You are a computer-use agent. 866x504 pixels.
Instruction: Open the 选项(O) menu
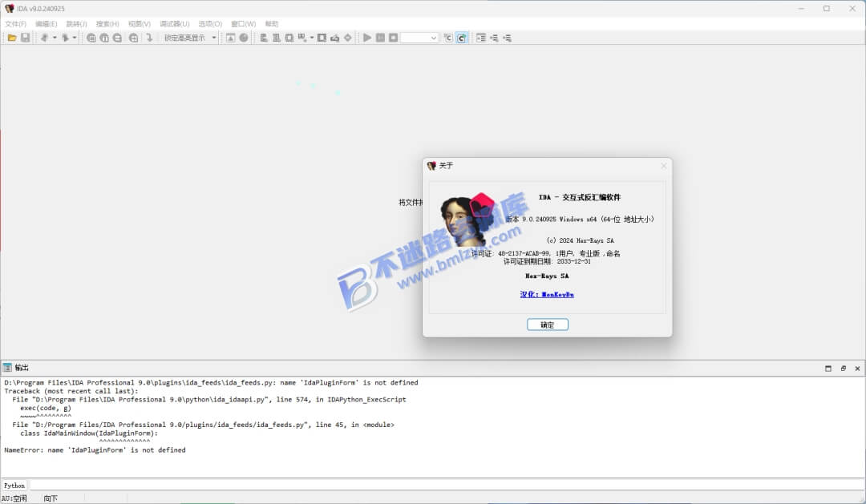(x=210, y=24)
